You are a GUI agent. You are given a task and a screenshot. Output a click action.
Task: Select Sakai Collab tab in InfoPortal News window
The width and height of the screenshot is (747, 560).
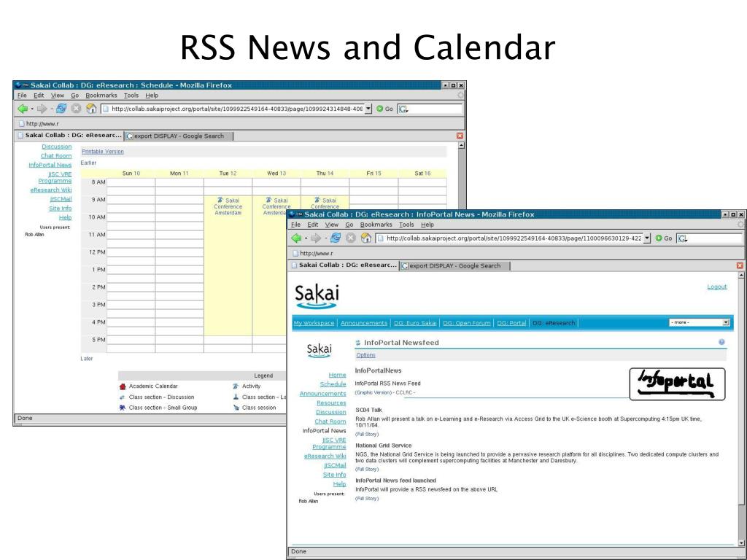tap(344, 265)
